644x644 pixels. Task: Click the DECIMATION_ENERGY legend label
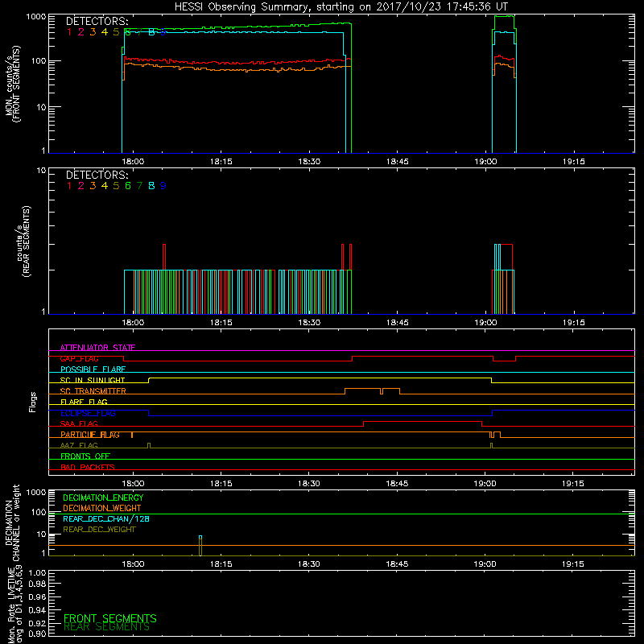(103, 497)
